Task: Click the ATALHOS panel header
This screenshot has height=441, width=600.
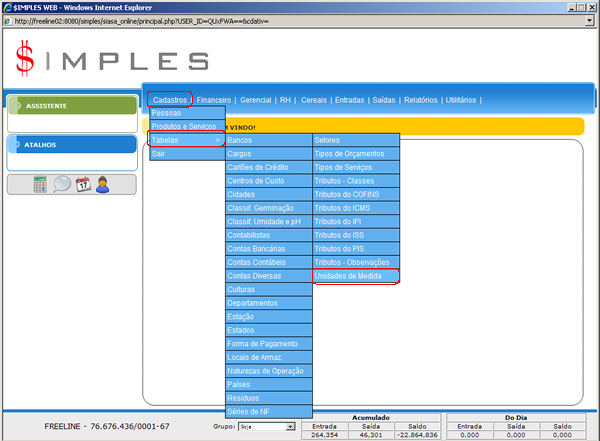Action: coord(72,144)
